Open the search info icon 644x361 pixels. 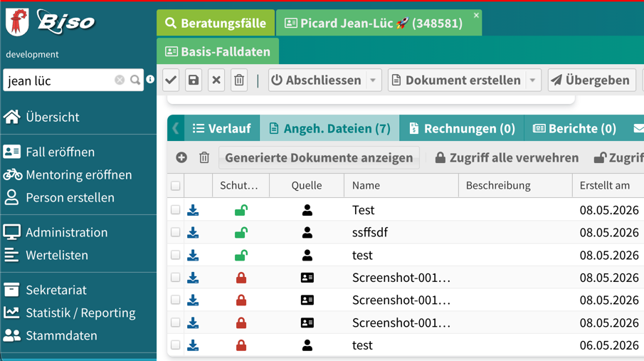click(x=150, y=79)
